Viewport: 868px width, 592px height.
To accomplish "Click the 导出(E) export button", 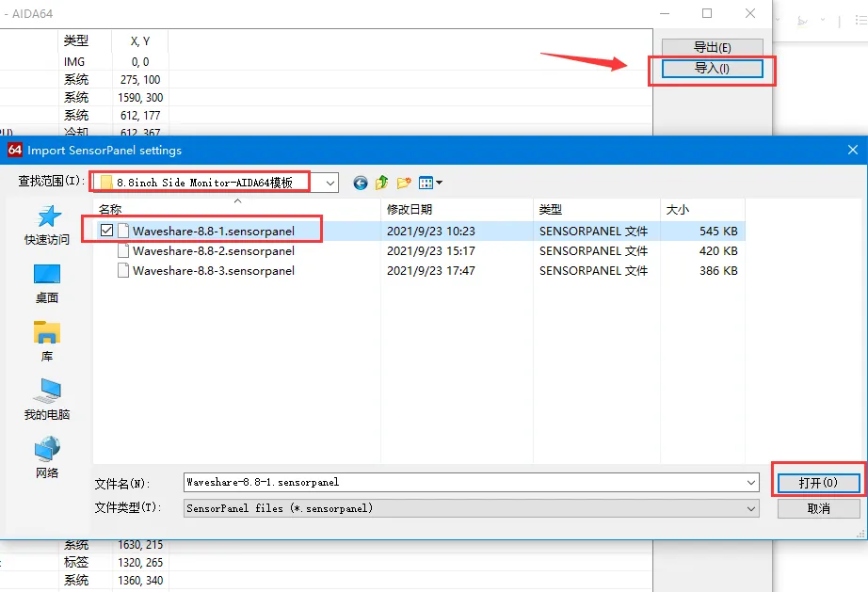I will (x=713, y=48).
